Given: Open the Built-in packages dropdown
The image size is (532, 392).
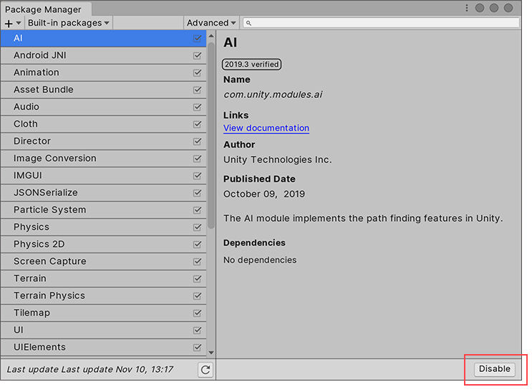Looking at the screenshot, I should coord(69,23).
